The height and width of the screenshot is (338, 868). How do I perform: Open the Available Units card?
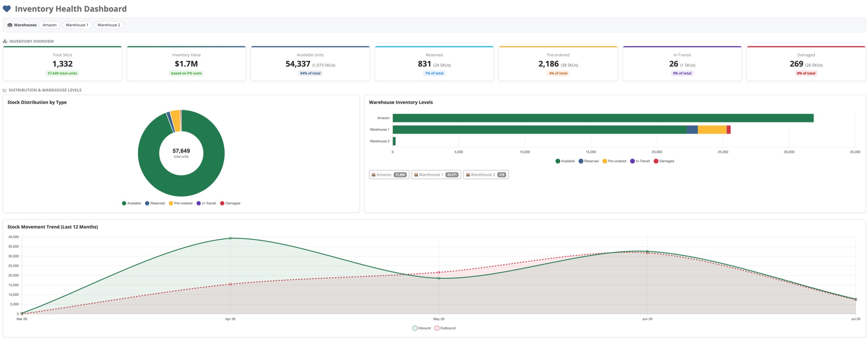(310, 64)
